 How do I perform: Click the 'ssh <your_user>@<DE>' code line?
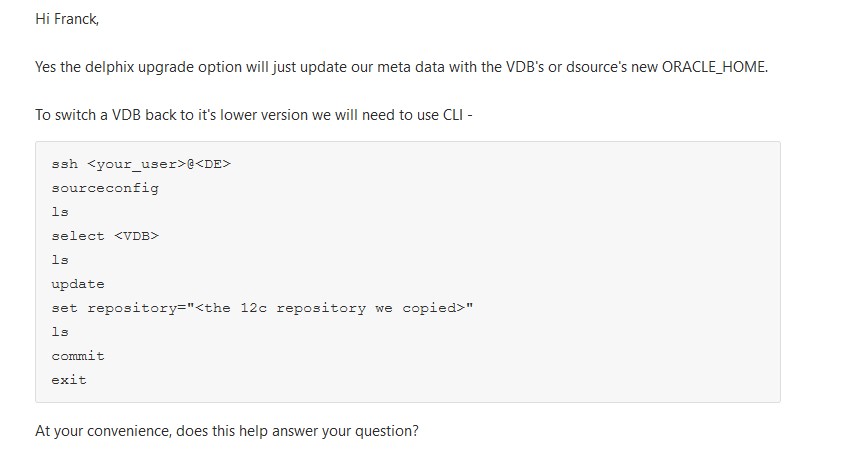pos(141,164)
